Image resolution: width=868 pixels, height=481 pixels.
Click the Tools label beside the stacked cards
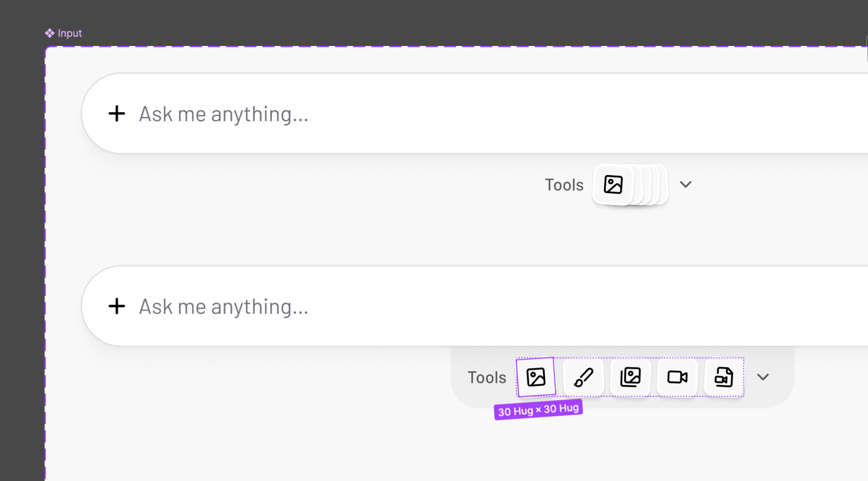coord(564,185)
